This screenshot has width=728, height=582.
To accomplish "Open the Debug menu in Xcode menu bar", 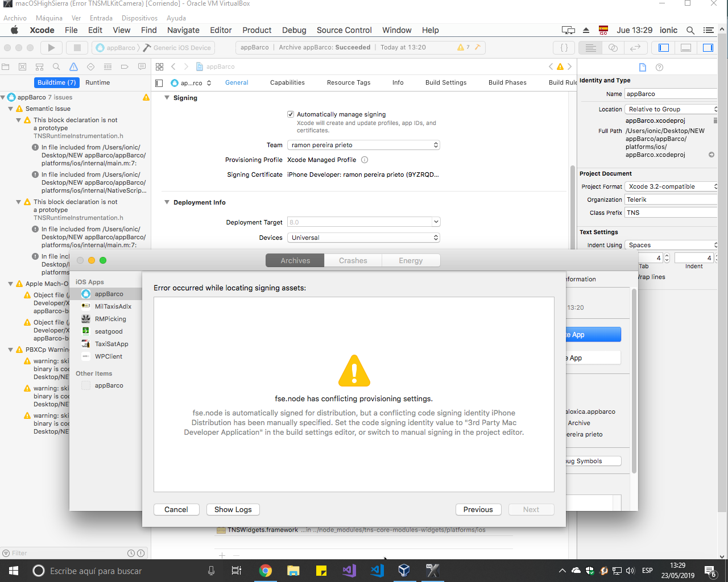I will pos(294,30).
